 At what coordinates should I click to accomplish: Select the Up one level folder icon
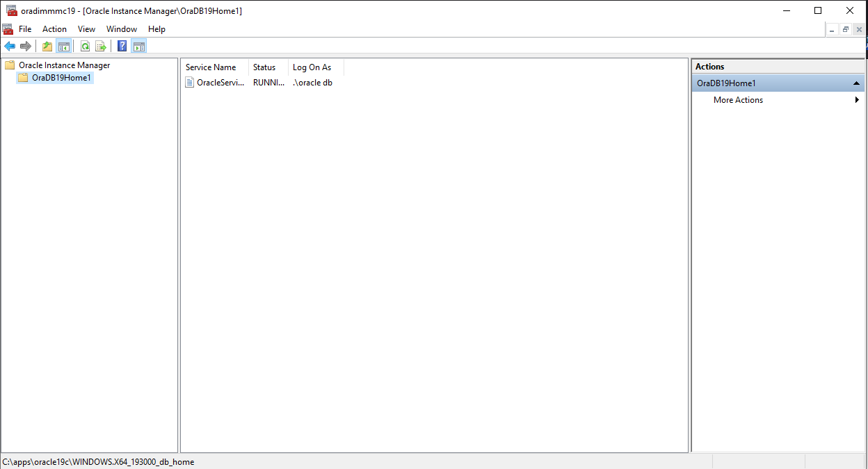[x=47, y=46]
